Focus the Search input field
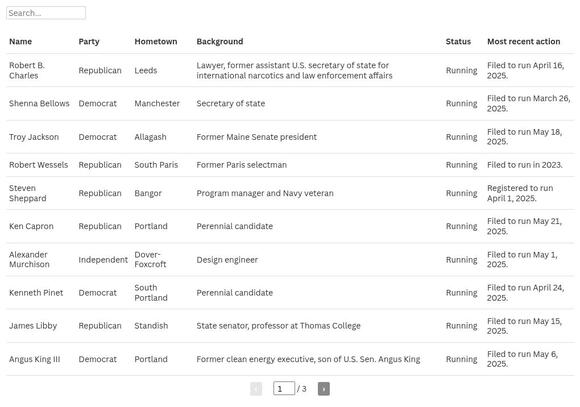 tap(46, 13)
